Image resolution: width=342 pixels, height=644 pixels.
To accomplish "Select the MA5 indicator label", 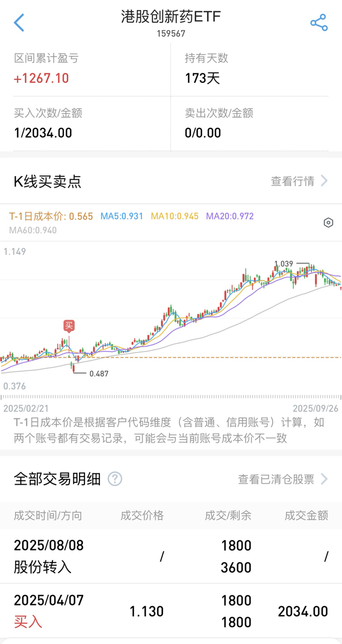I will (122, 217).
